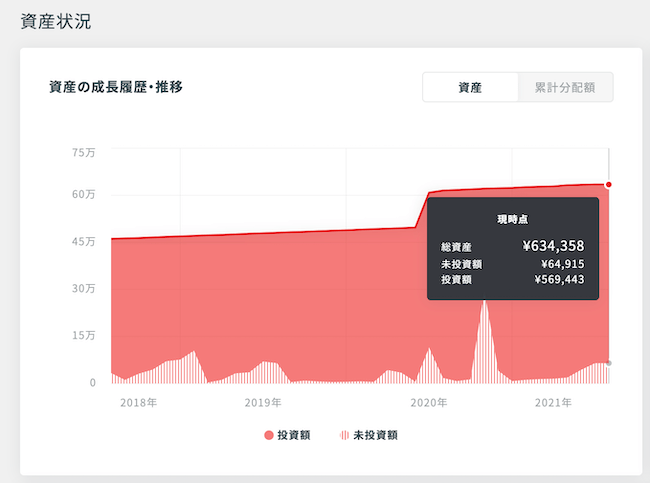Click the 2021年 axis label
Image resolution: width=650 pixels, height=483 pixels.
(x=553, y=403)
